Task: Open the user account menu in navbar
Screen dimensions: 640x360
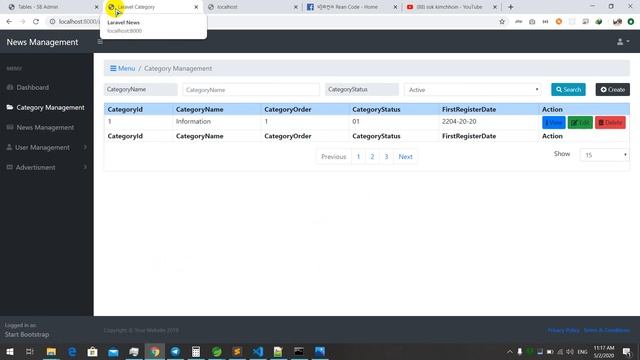Action: [x=623, y=42]
